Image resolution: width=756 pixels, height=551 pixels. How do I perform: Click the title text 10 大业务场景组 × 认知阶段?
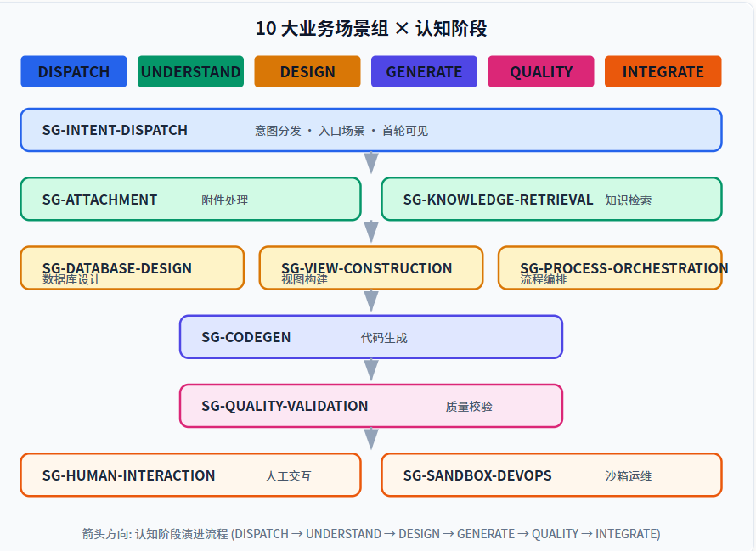[x=370, y=28]
